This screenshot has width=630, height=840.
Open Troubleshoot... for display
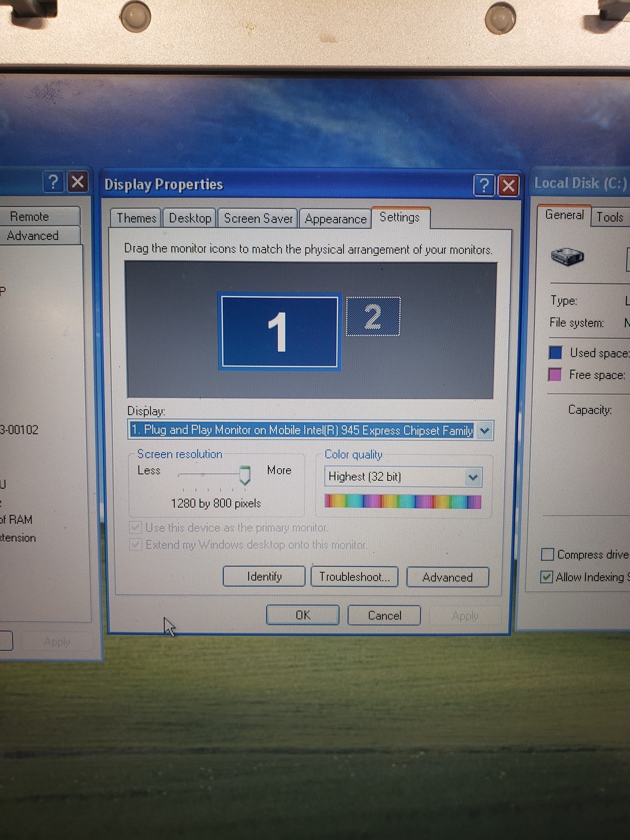[354, 577]
